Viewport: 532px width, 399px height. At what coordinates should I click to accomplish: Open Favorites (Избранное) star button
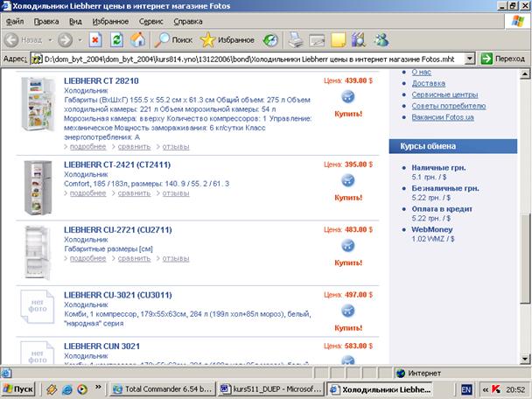tap(227, 39)
